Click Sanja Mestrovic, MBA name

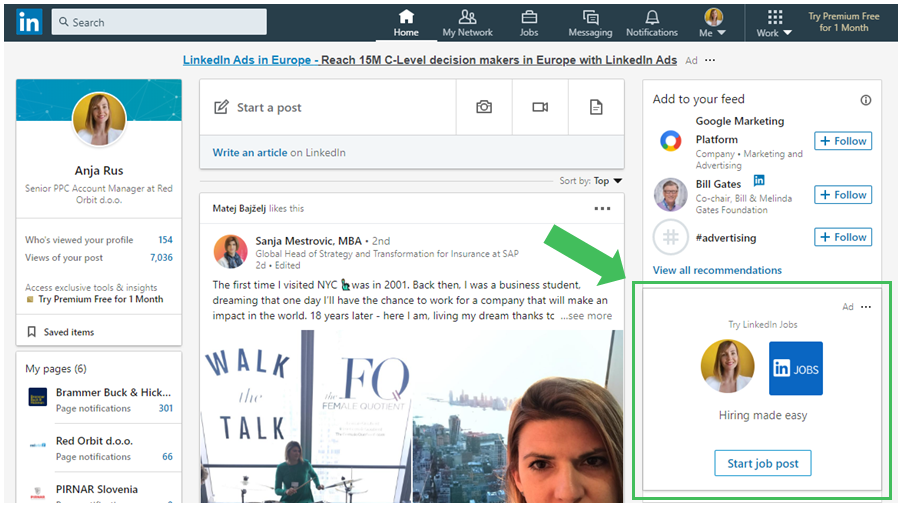point(309,241)
